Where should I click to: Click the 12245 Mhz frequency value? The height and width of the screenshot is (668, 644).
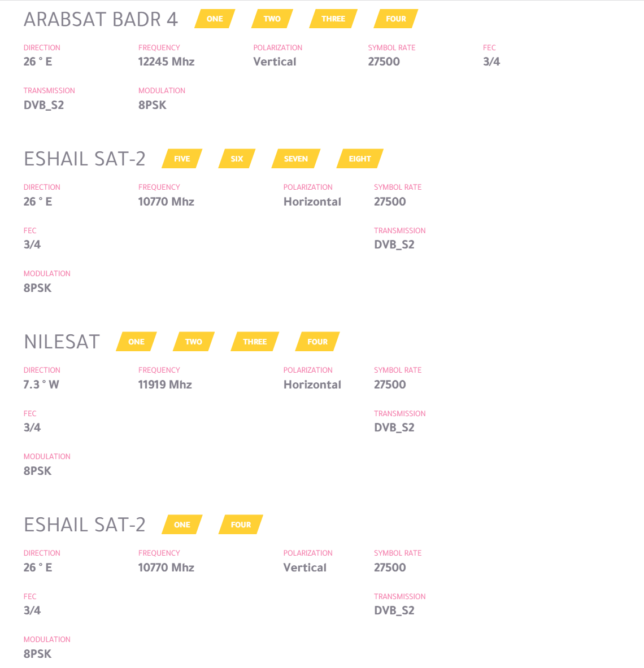tap(166, 62)
